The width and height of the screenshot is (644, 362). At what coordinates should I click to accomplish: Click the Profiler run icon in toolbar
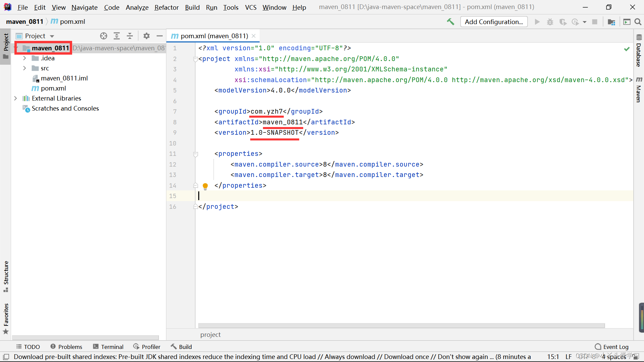pos(575,22)
